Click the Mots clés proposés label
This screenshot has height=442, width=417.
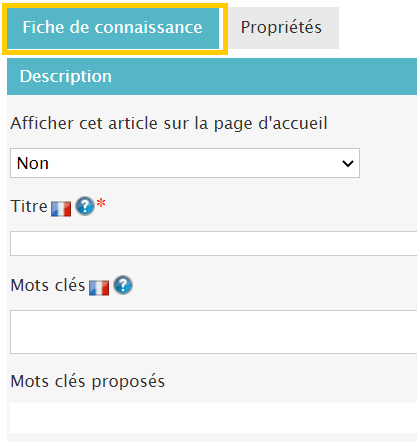pos(88,381)
